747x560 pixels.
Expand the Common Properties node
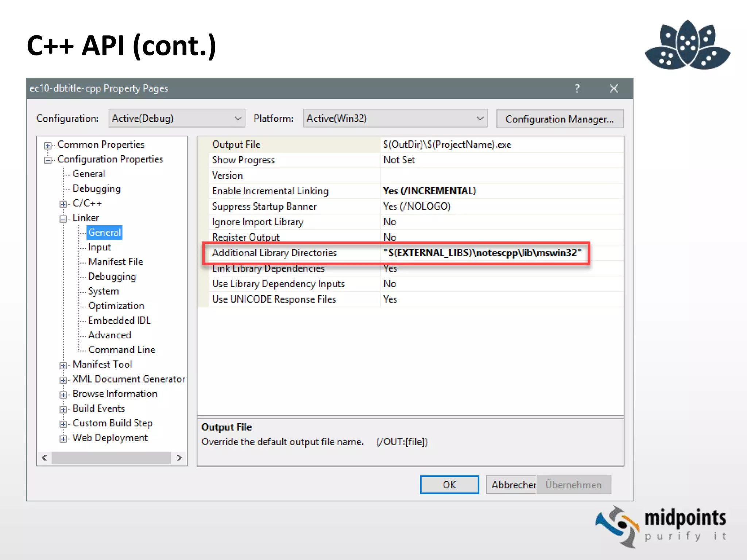pyautogui.click(x=47, y=145)
